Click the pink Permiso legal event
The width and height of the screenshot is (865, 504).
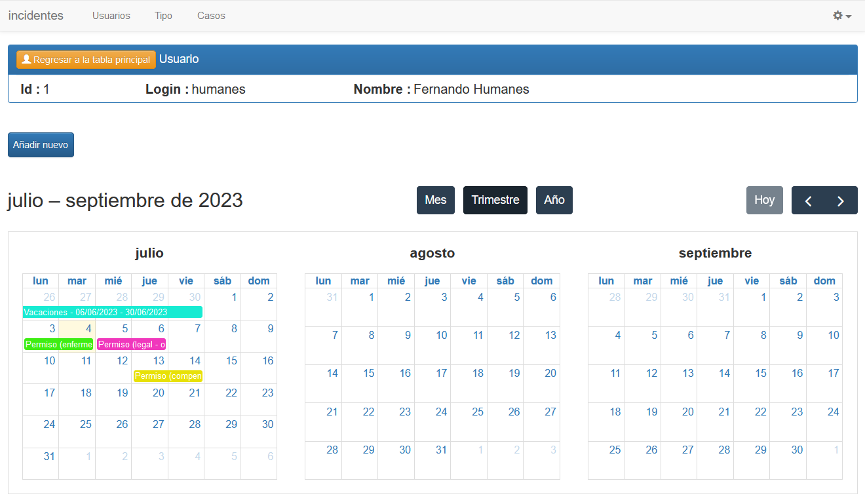(x=131, y=343)
